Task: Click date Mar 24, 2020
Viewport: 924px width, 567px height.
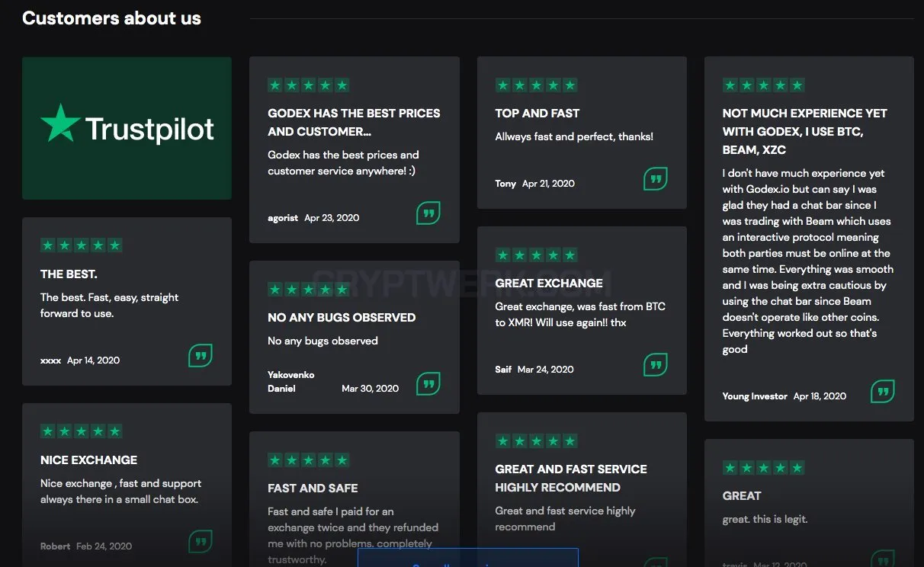Action: (x=545, y=370)
